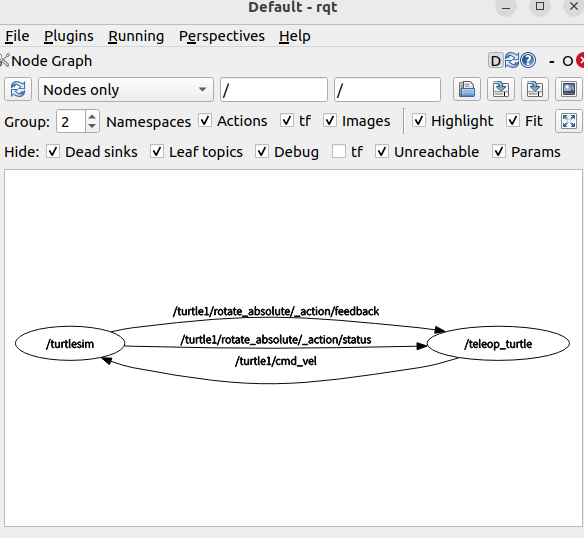This screenshot has height=538, width=584.
Task: Reload the Node Graph plugin icon
Action: [x=512, y=60]
